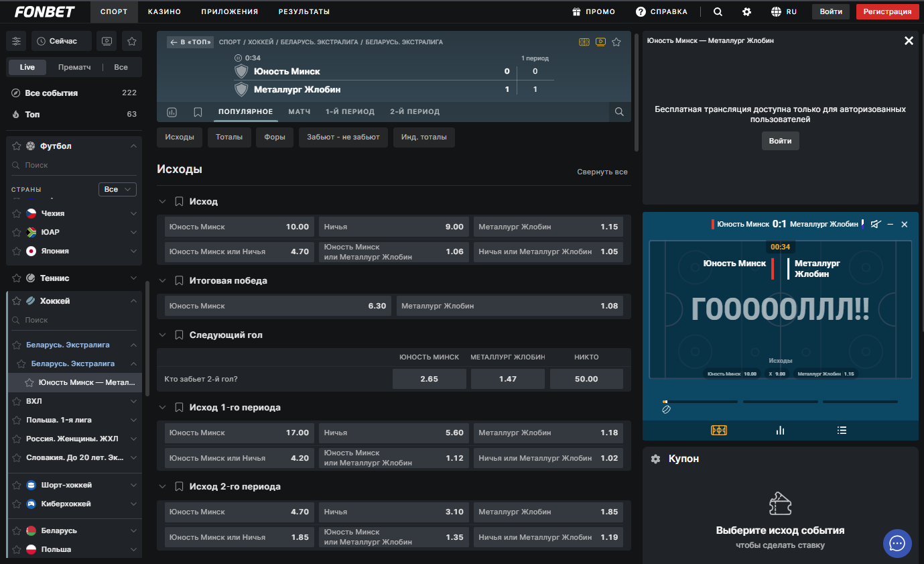Screen dimensions: 924x564
Task: Click the tracker period progress bar
Action: (x=780, y=402)
